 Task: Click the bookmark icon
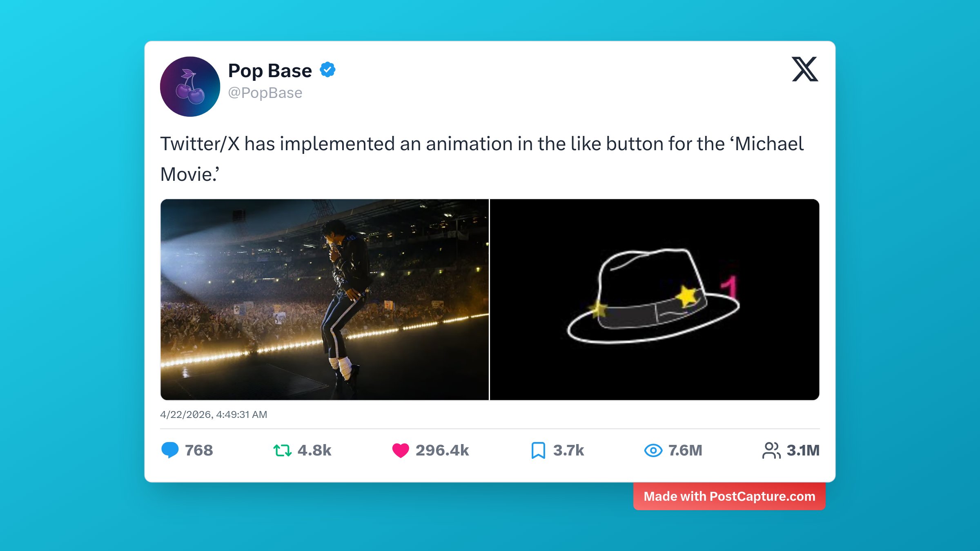[x=538, y=450]
